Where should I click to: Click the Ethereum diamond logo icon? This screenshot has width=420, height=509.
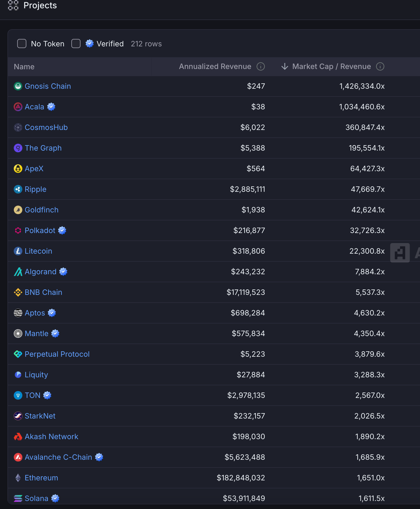click(18, 478)
